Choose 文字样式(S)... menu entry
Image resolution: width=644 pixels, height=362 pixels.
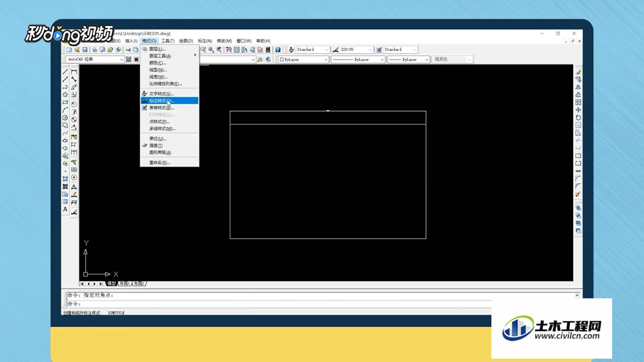169,94
